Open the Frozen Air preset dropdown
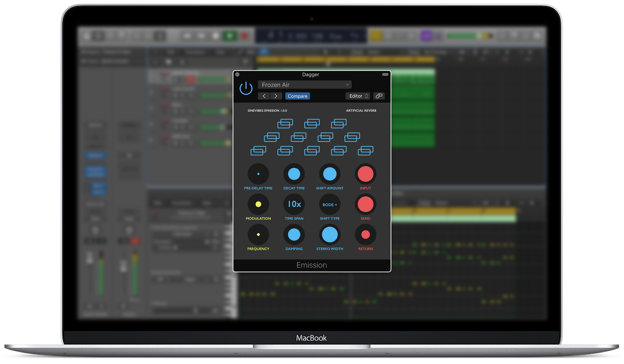This screenshot has height=364, width=624. 305,85
